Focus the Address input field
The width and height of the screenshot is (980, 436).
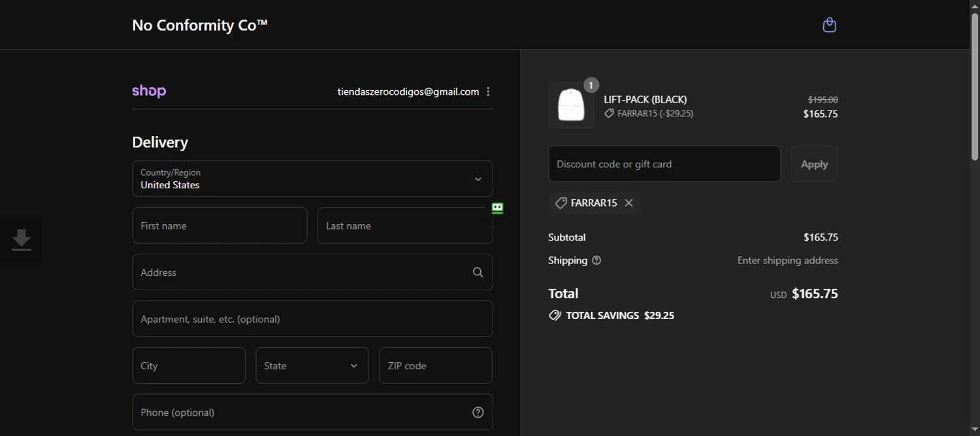coord(312,272)
